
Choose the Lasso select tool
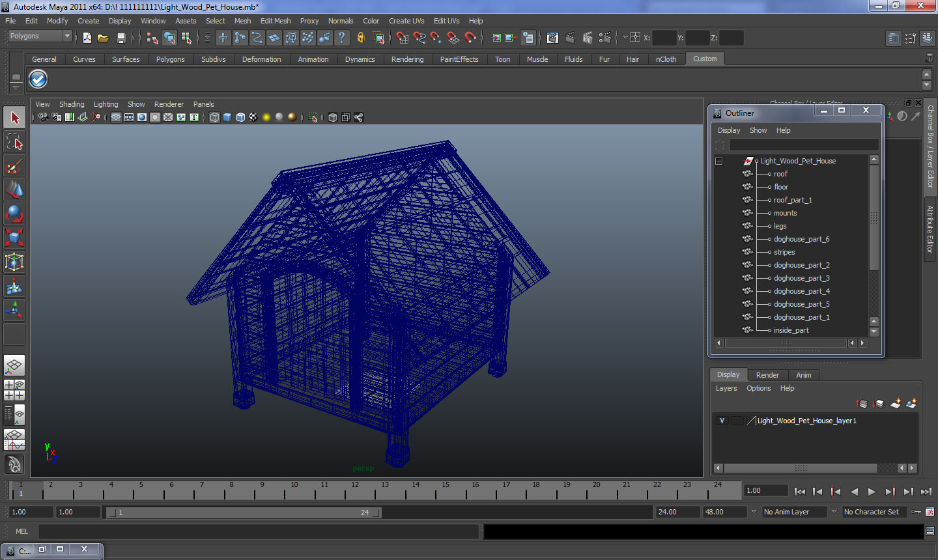tap(14, 142)
